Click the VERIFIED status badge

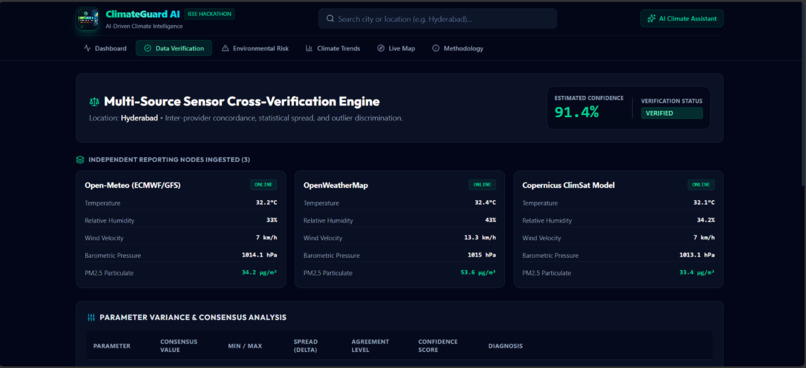click(671, 113)
